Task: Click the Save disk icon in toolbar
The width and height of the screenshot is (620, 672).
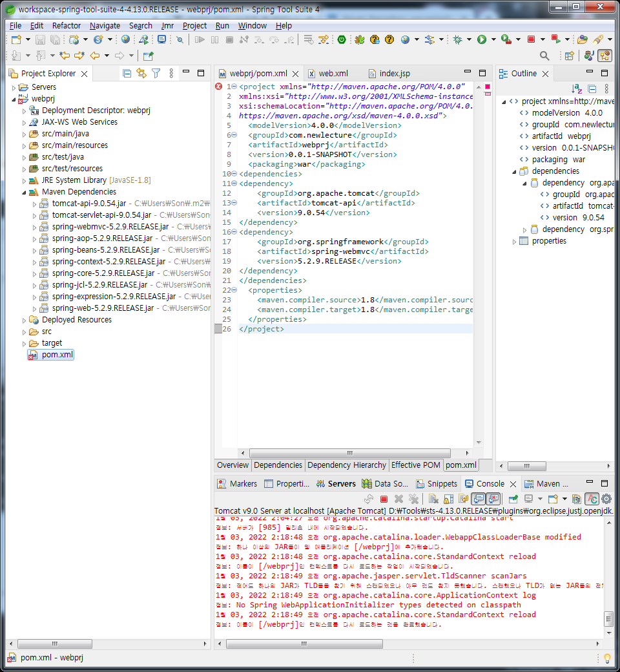Action: [40, 40]
